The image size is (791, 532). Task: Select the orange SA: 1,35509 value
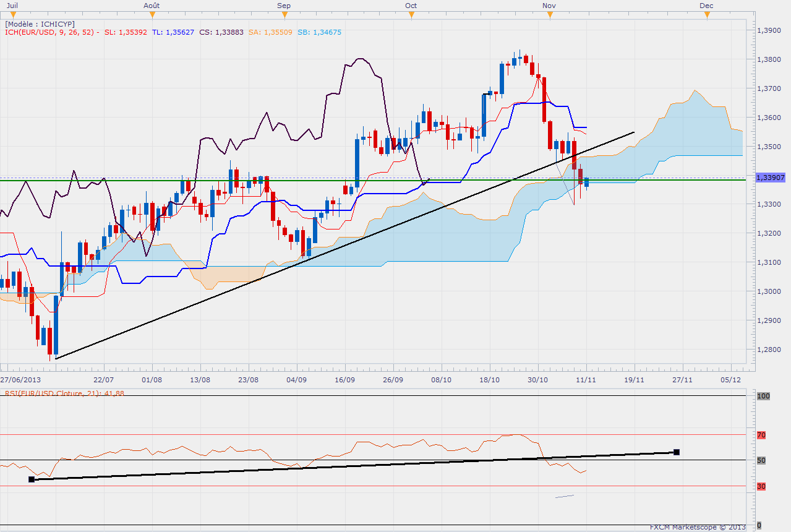pyautogui.click(x=270, y=32)
